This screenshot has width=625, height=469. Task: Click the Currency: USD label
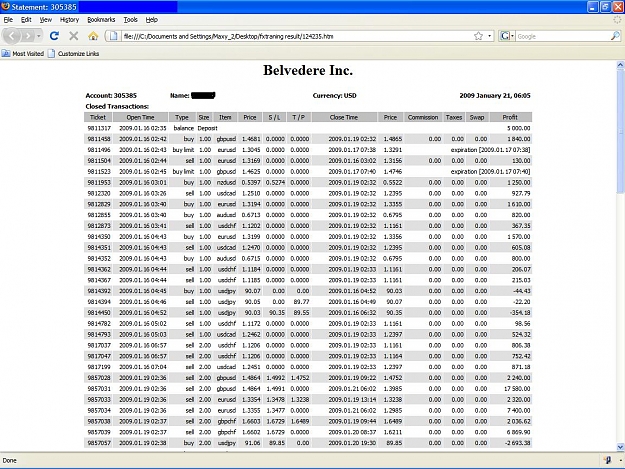pos(334,96)
